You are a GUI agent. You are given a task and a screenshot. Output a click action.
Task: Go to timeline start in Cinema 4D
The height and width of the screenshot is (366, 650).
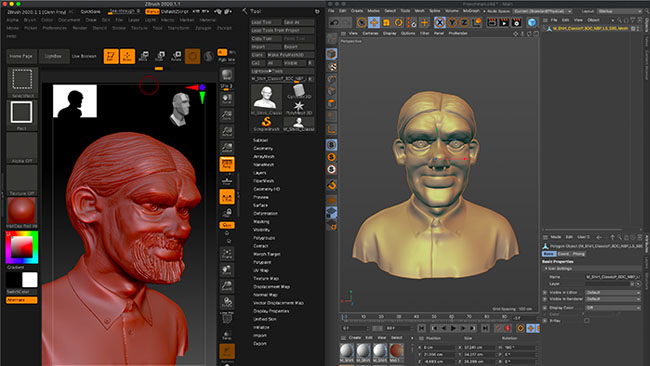(422, 328)
